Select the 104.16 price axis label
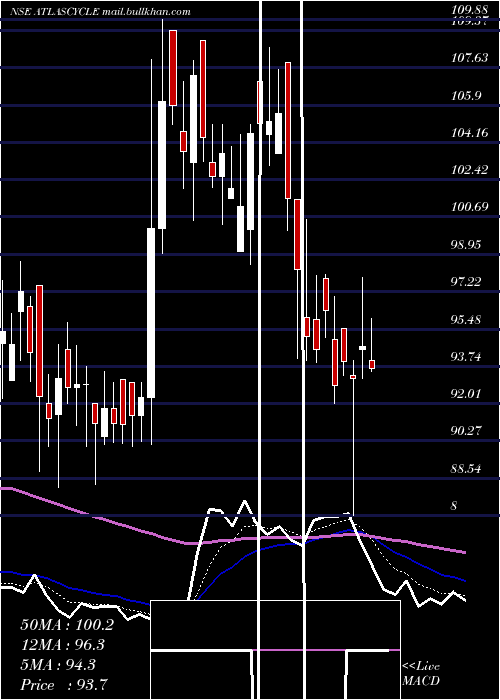The height and width of the screenshot is (700, 500). coord(470,133)
